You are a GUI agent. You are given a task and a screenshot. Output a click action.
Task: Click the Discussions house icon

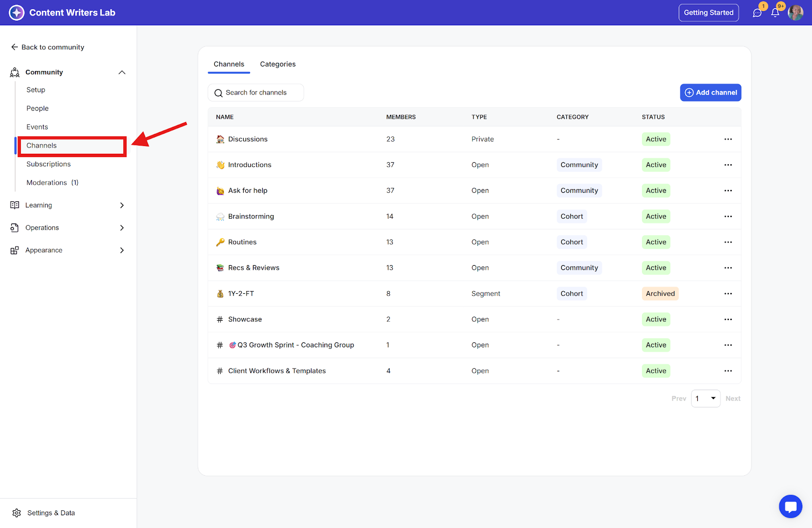tap(220, 139)
